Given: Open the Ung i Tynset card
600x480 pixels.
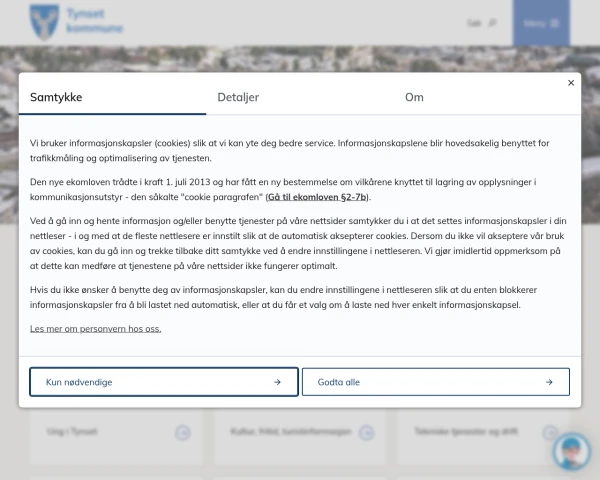Looking at the screenshot, I should coord(116,436).
